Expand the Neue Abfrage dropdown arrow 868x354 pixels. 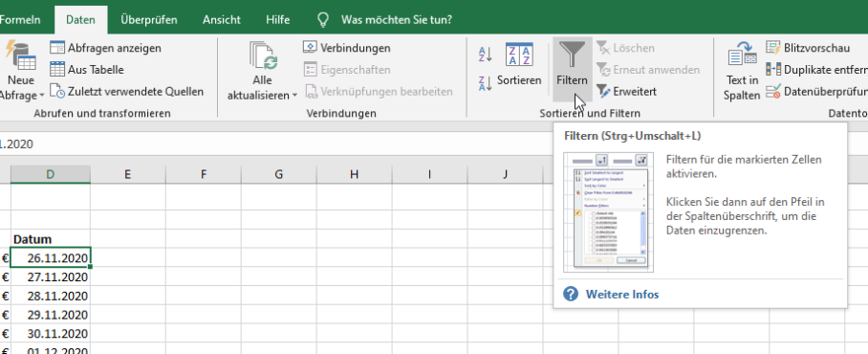(41, 96)
